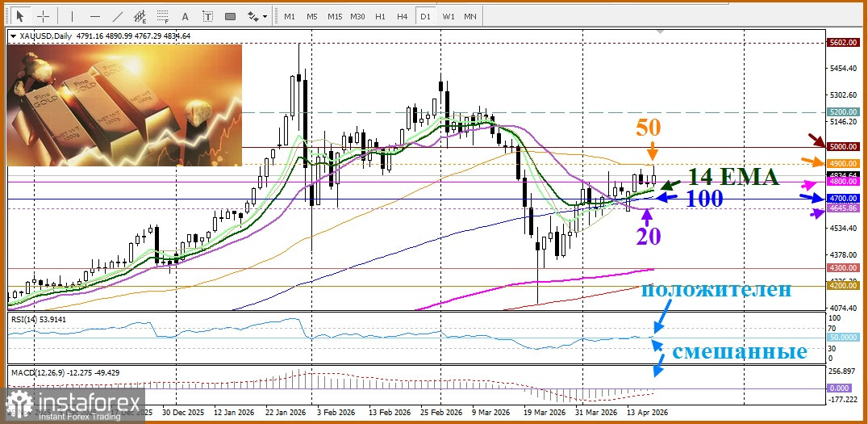Click the 13 Apr 2026 date label
The height and width of the screenshot is (424, 868).
coord(647,414)
